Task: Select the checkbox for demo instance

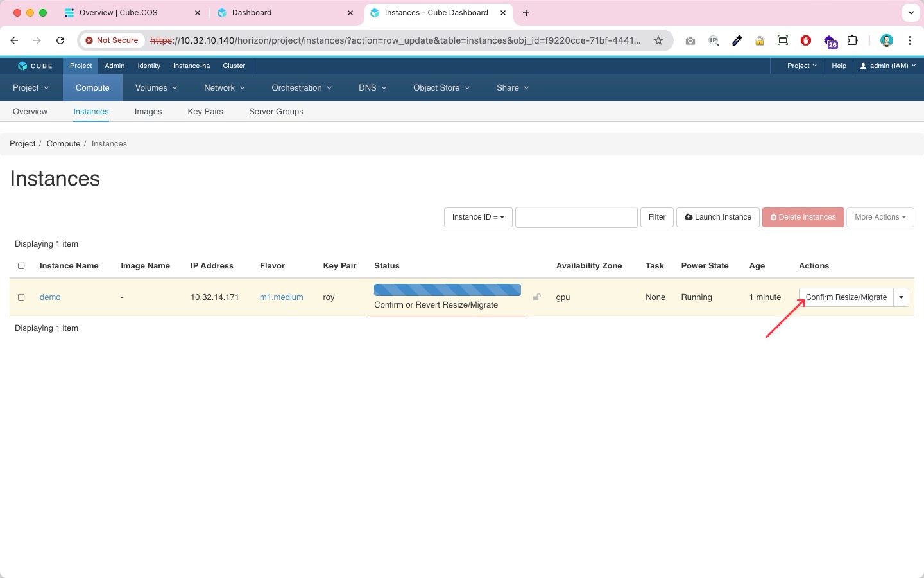Action: [21, 297]
